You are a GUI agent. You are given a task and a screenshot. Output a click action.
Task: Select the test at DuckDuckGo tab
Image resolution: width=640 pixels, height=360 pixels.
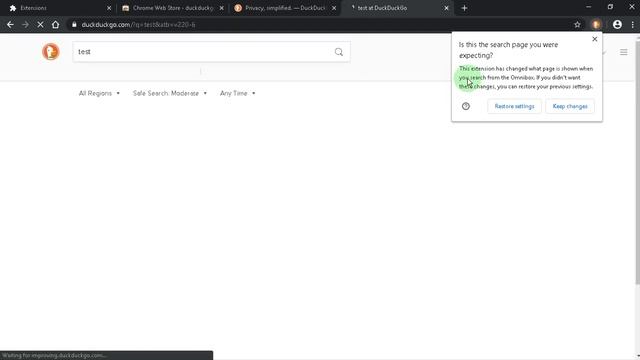tap(397, 8)
